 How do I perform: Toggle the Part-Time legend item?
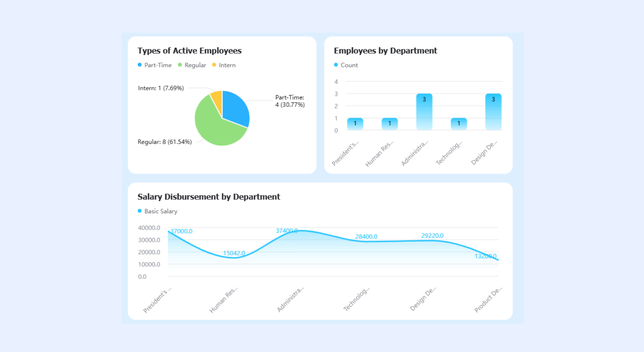(155, 65)
